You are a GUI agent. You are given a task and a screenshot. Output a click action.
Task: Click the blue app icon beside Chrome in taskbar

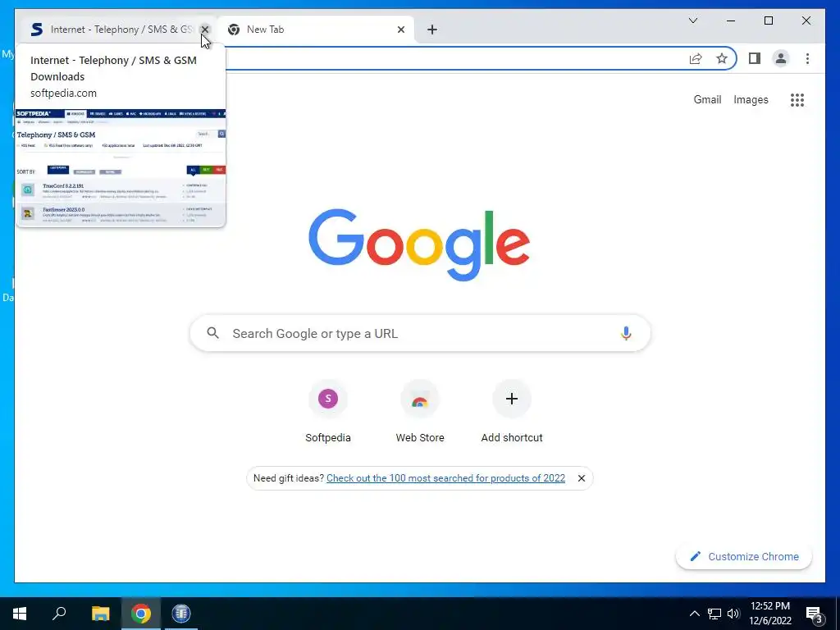181,614
